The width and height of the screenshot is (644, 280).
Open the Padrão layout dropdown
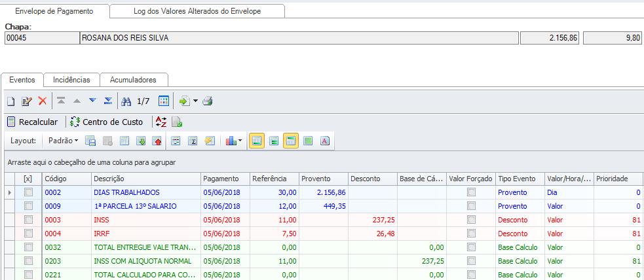pyautogui.click(x=64, y=141)
